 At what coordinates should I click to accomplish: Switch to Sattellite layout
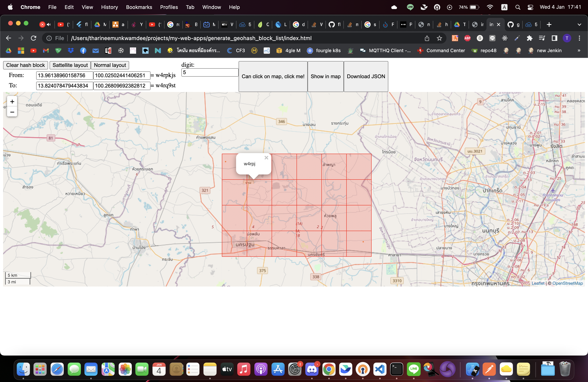pyautogui.click(x=70, y=65)
